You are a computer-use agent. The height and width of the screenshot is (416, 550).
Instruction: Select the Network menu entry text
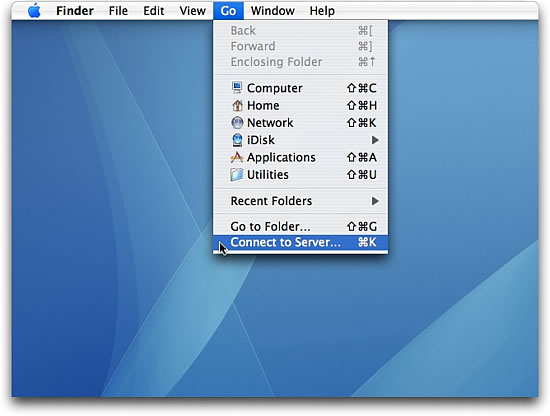pyautogui.click(x=270, y=123)
